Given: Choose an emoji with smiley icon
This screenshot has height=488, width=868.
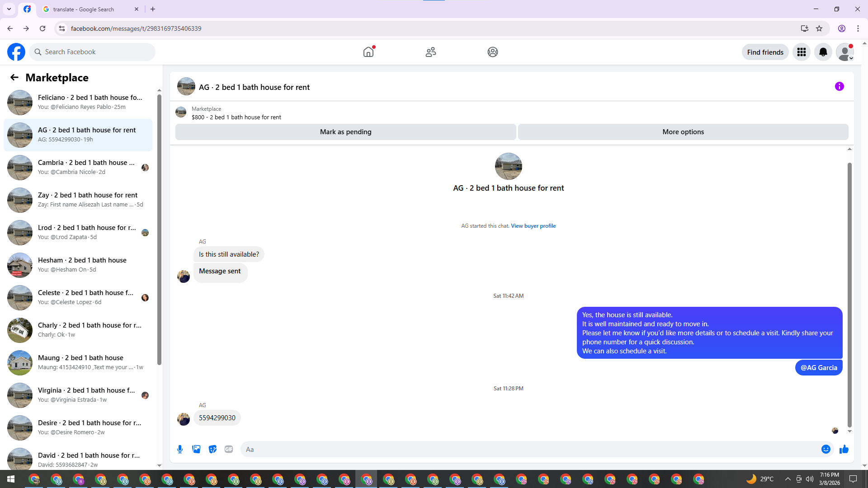Looking at the screenshot, I should 826,449.
